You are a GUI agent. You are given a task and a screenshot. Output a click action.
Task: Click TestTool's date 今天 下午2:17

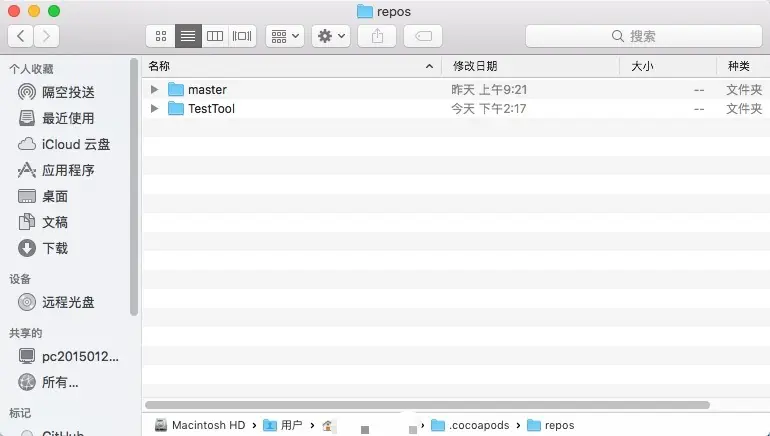489,109
